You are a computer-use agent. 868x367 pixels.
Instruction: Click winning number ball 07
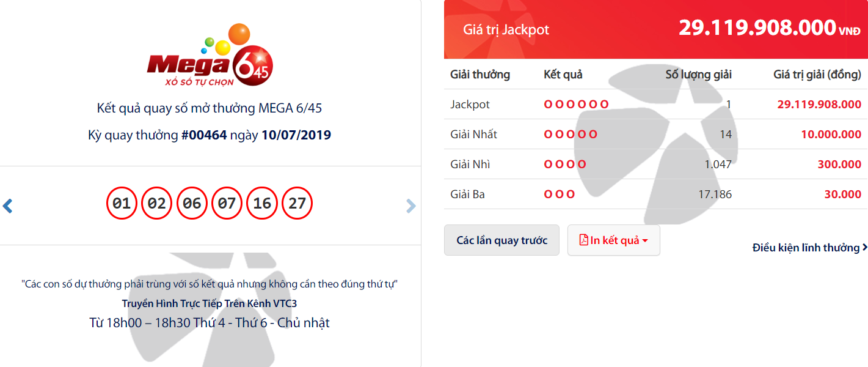[x=227, y=204]
